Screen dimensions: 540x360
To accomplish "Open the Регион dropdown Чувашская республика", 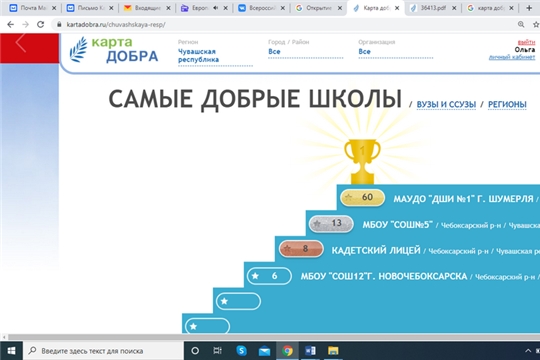I will click(x=215, y=56).
